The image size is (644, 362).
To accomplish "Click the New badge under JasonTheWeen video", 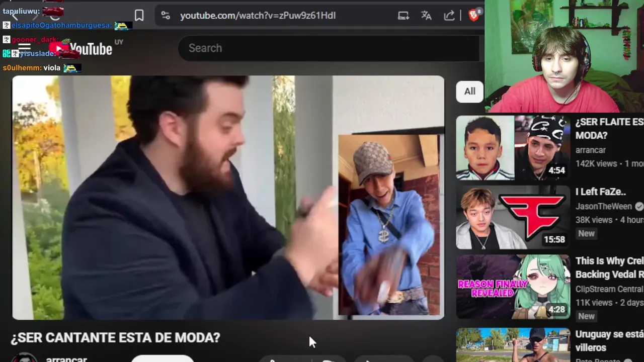I will click(x=586, y=233).
